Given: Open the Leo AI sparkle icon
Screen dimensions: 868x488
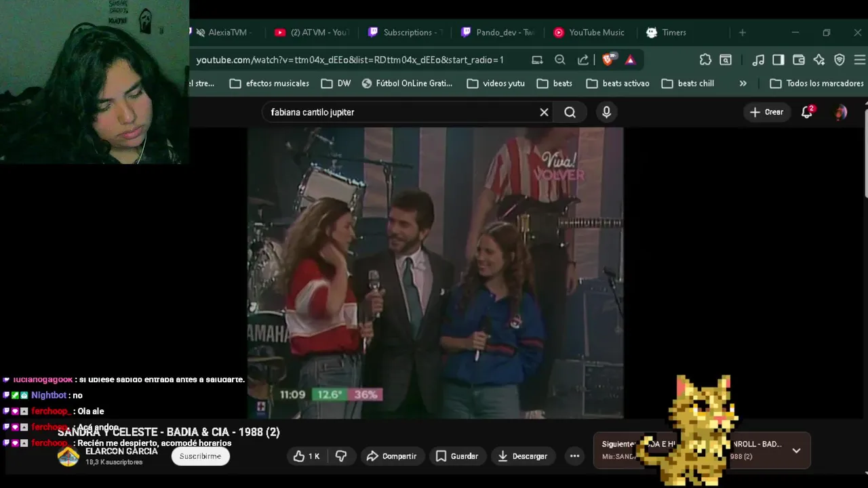Looking at the screenshot, I should (819, 60).
